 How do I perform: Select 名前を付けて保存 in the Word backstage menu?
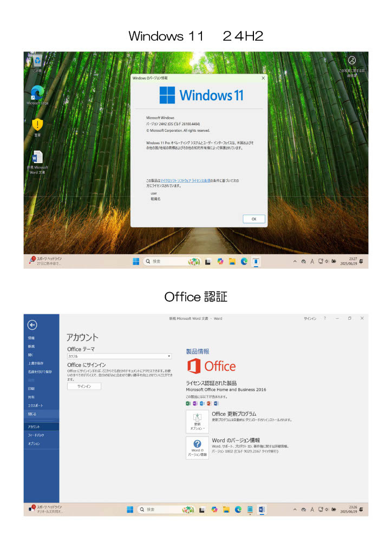coord(41,372)
